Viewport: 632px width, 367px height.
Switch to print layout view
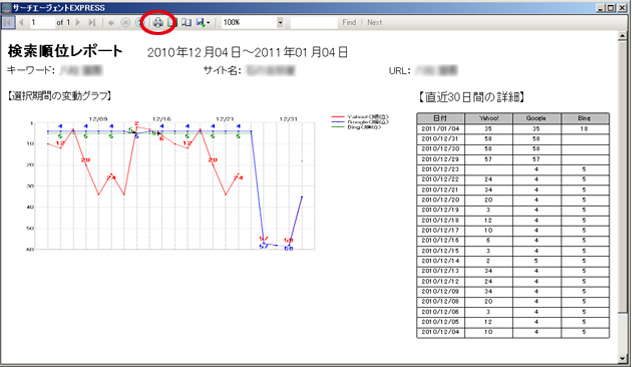tap(172, 23)
